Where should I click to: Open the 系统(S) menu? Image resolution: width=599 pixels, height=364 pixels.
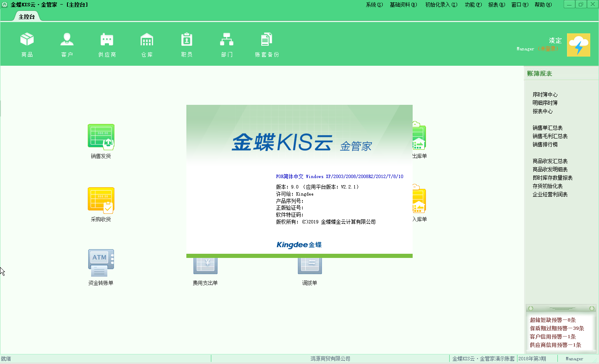pos(374,5)
